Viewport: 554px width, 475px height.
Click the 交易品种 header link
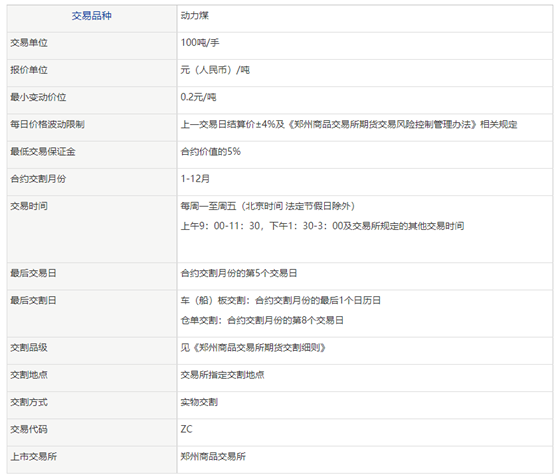click(92, 16)
